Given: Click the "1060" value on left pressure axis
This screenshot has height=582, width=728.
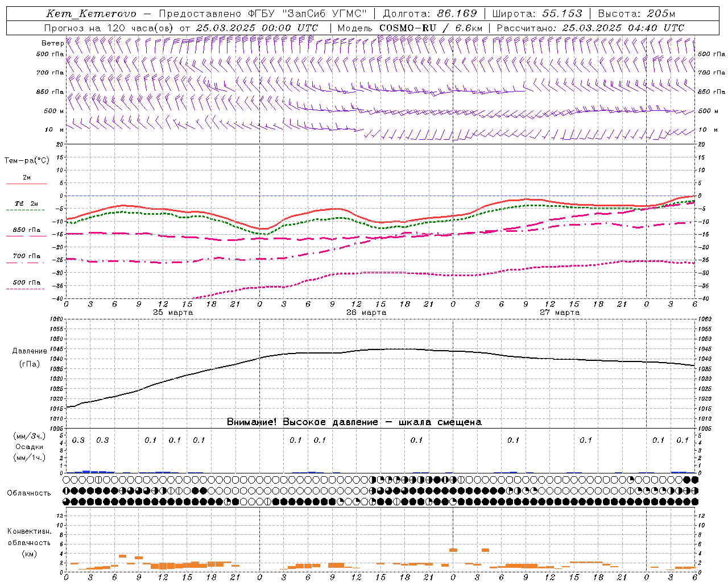Looking at the screenshot, I should tap(55, 319).
